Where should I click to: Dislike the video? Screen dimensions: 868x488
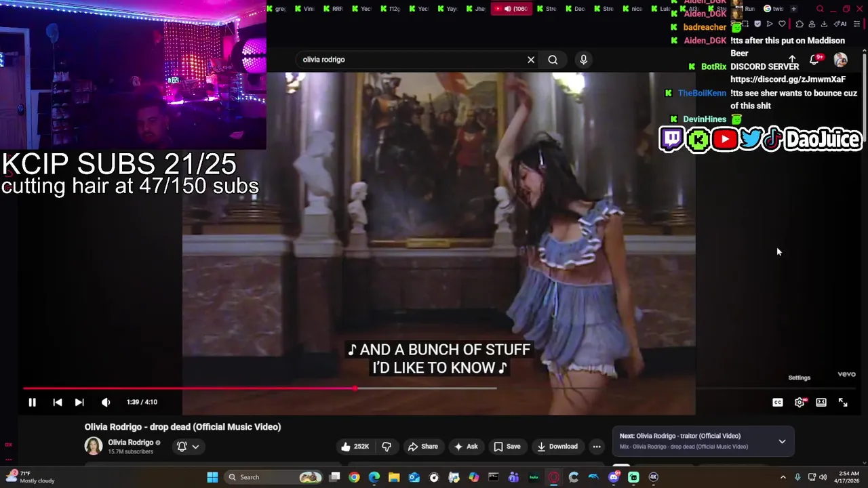click(387, 446)
